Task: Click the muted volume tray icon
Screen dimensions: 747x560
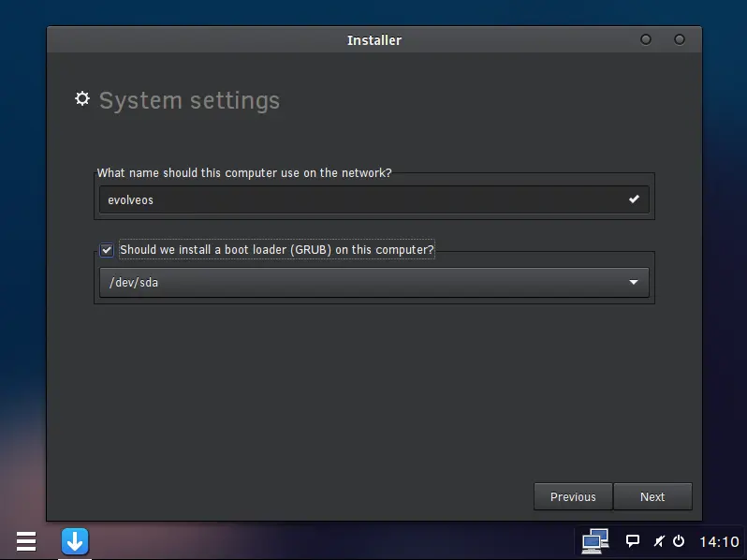Action: (659, 541)
